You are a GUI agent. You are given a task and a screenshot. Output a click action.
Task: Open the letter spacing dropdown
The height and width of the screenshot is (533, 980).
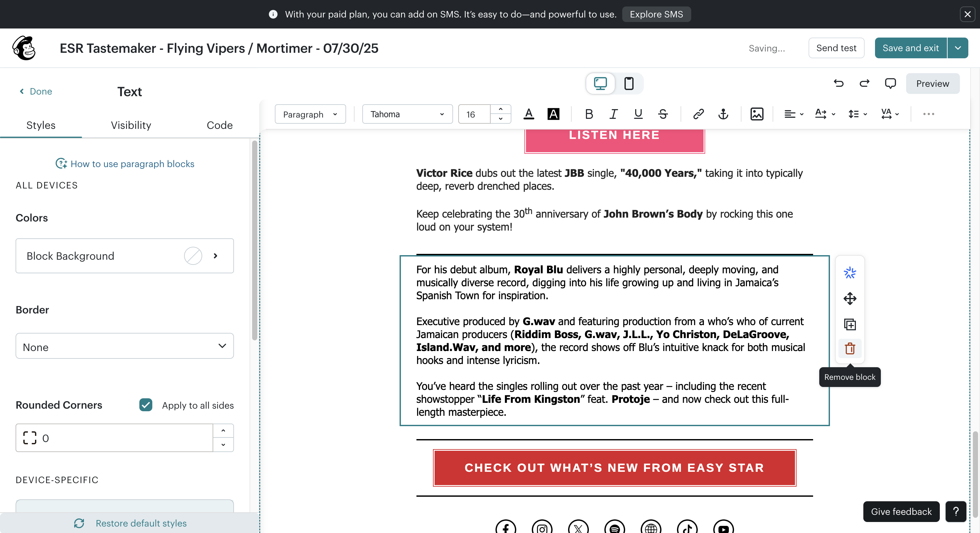[890, 114]
